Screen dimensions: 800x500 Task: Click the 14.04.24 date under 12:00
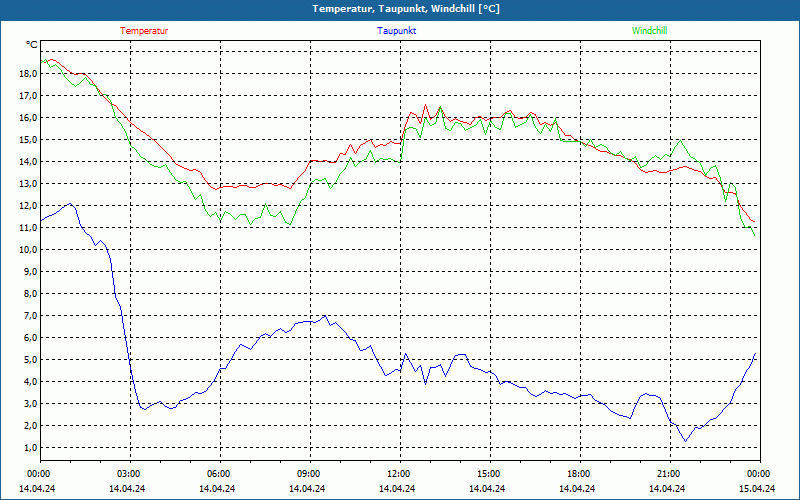pyautogui.click(x=397, y=488)
